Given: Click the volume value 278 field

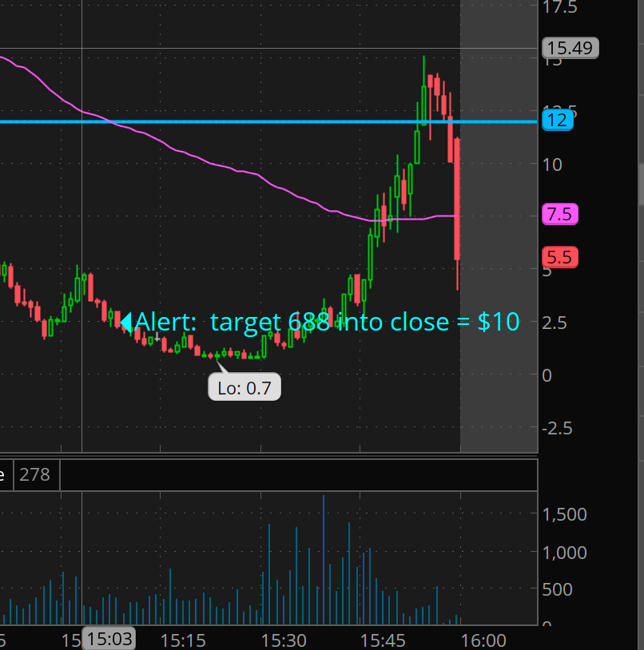Looking at the screenshot, I should 37,474.
